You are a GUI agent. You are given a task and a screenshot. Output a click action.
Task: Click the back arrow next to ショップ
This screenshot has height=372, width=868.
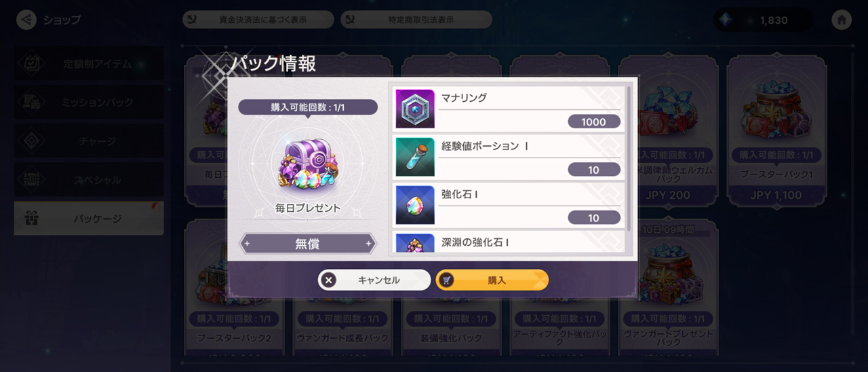[26, 20]
